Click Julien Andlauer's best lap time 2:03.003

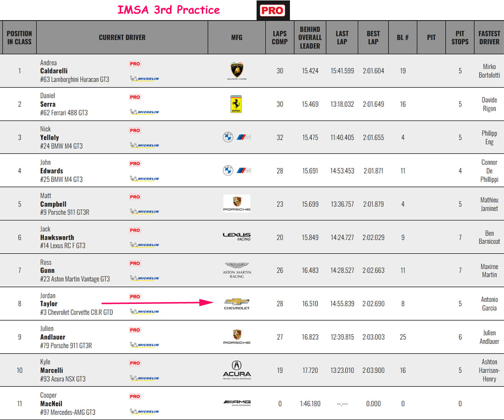373,337
